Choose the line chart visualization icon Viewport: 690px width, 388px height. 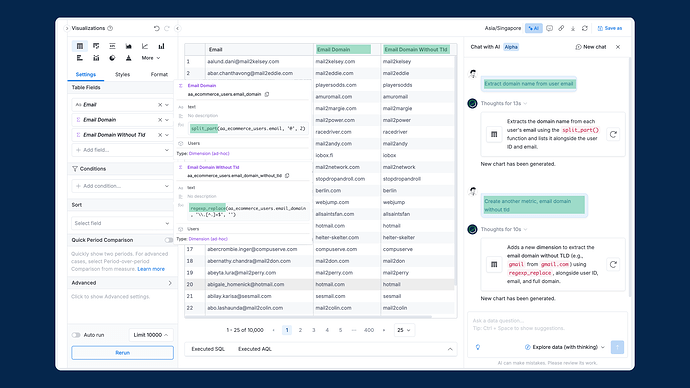145,46
